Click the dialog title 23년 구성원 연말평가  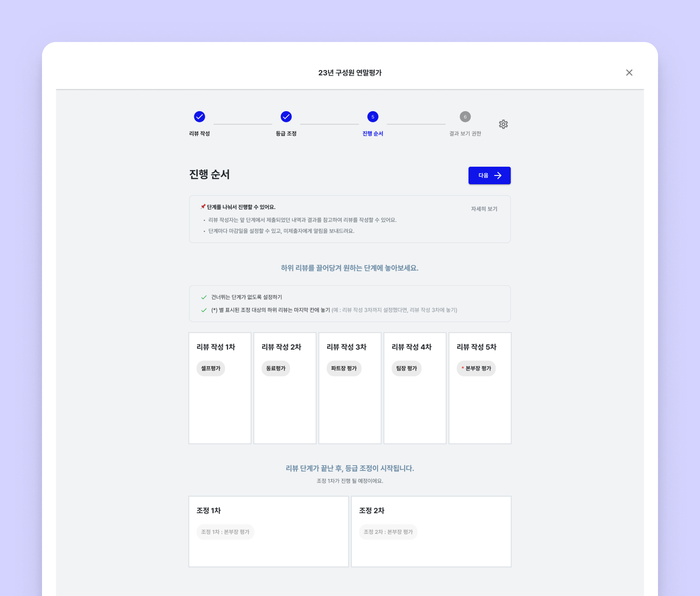pos(350,73)
